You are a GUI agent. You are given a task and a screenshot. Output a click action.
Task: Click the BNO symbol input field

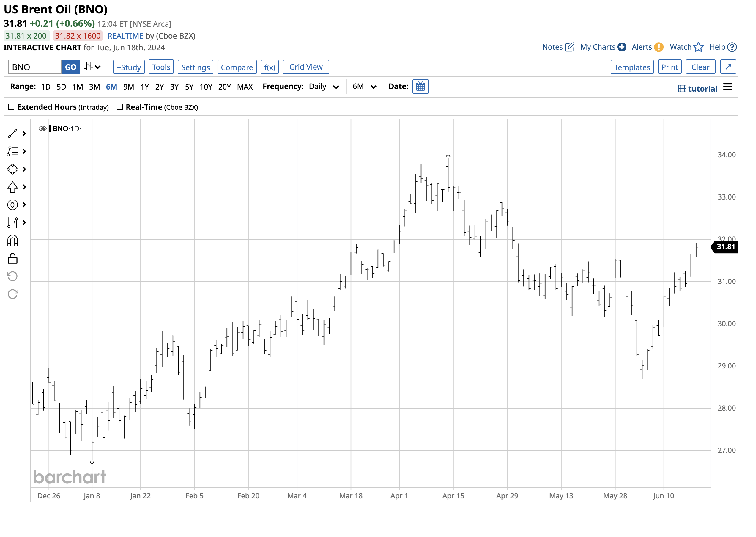point(35,67)
